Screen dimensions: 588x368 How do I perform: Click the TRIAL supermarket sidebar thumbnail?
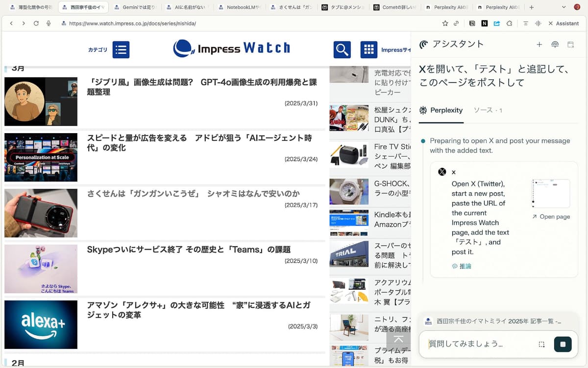(x=349, y=253)
